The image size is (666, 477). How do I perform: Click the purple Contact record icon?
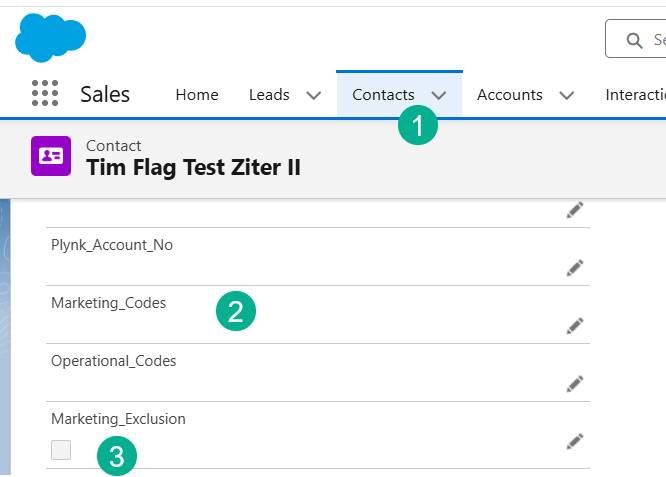(50, 156)
